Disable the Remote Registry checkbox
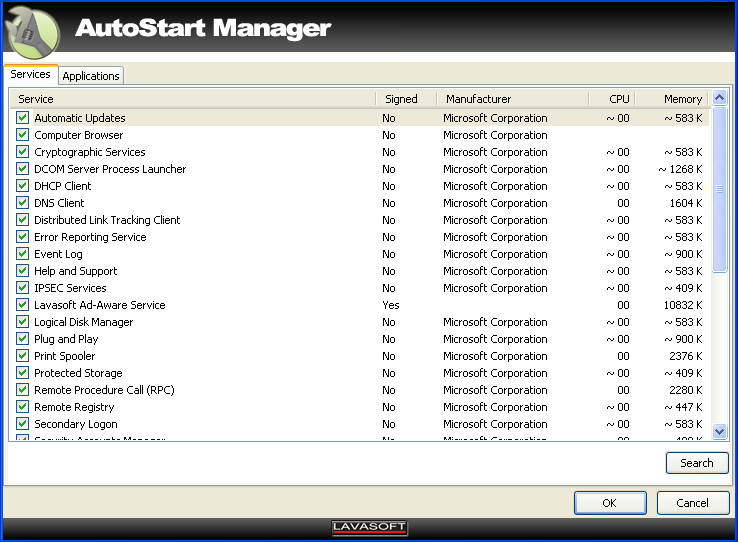This screenshot has height=542, width=738. (x=22, y=406)
